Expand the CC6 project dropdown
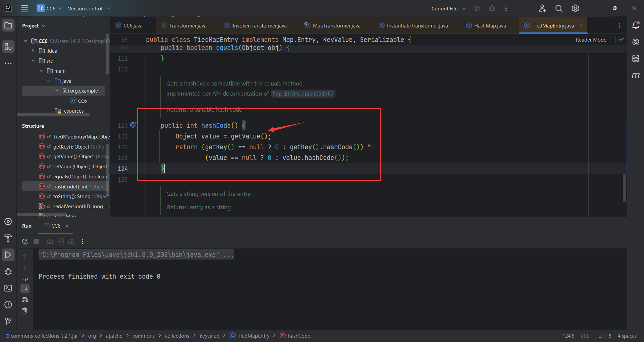This screenshot has height=342, width=644. (50, 8)
